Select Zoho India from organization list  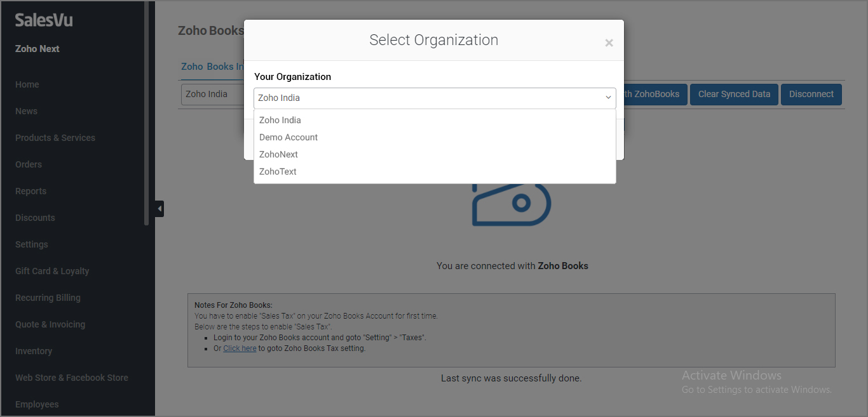coord(280,120)
